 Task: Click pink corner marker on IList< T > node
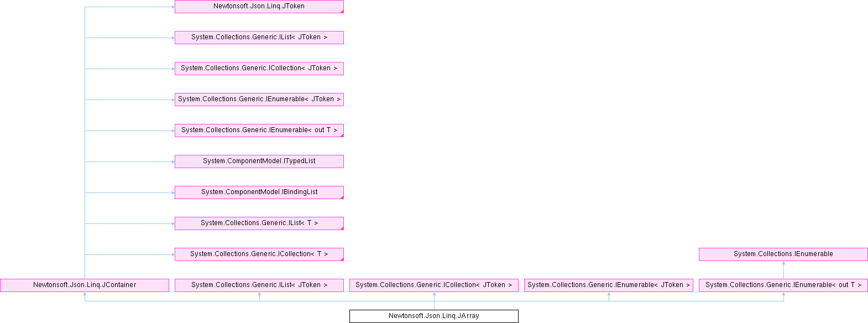[342, 228]
